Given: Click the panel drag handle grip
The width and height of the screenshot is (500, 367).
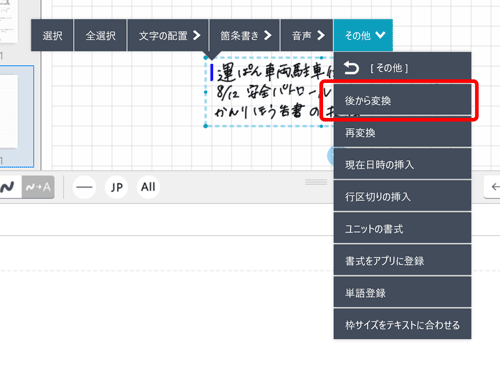Looking at the screenshot, I should coord(316,182).
